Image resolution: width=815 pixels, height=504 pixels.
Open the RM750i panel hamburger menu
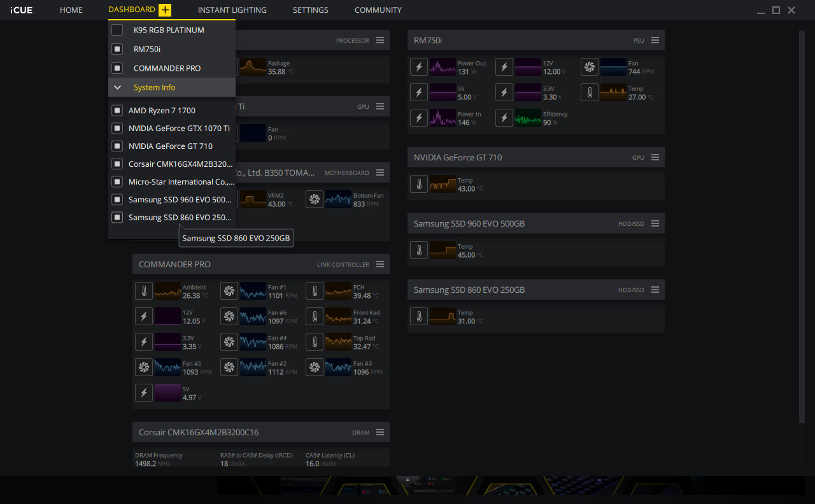(655, 40)
